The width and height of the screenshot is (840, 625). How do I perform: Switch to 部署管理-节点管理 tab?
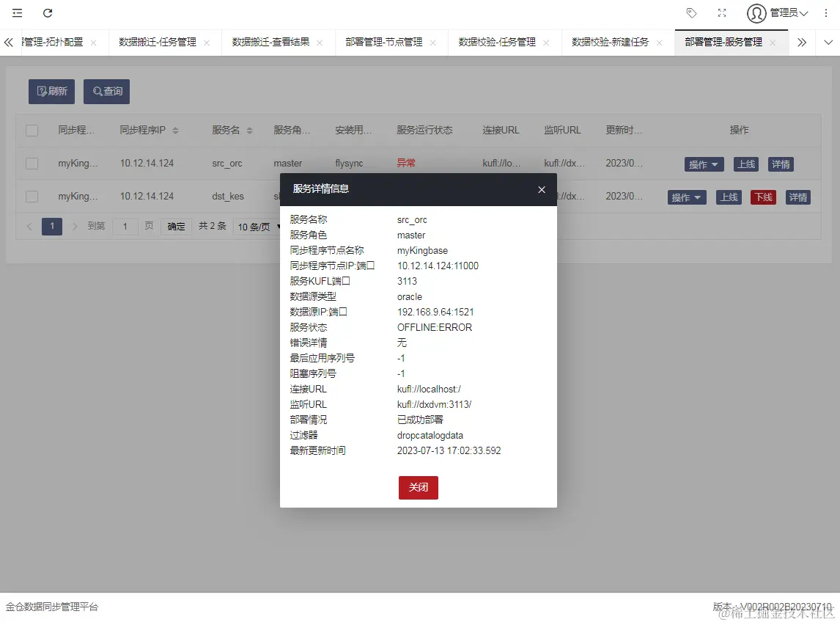(383, 42)
